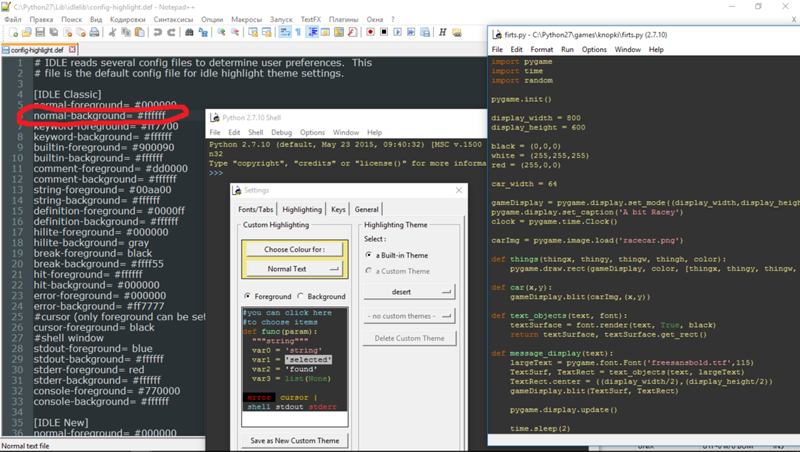Screen dimensions: 800x452
Task: Open the Файл menu in Notepad++
Action: tap(13, 19)
